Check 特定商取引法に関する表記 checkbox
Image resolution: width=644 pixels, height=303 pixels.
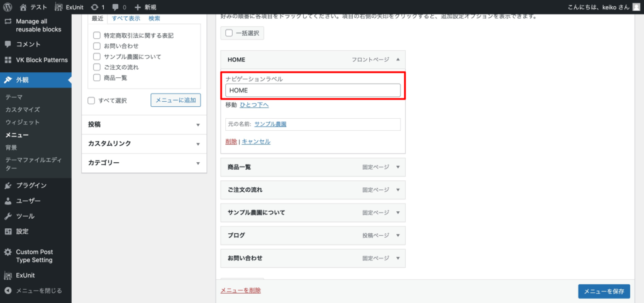[x=97, y=36]
